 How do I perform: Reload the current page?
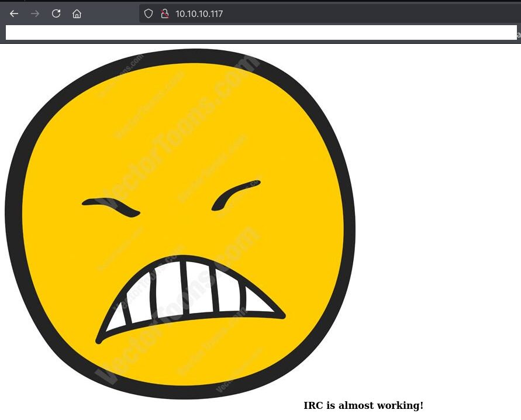point(56,13)
